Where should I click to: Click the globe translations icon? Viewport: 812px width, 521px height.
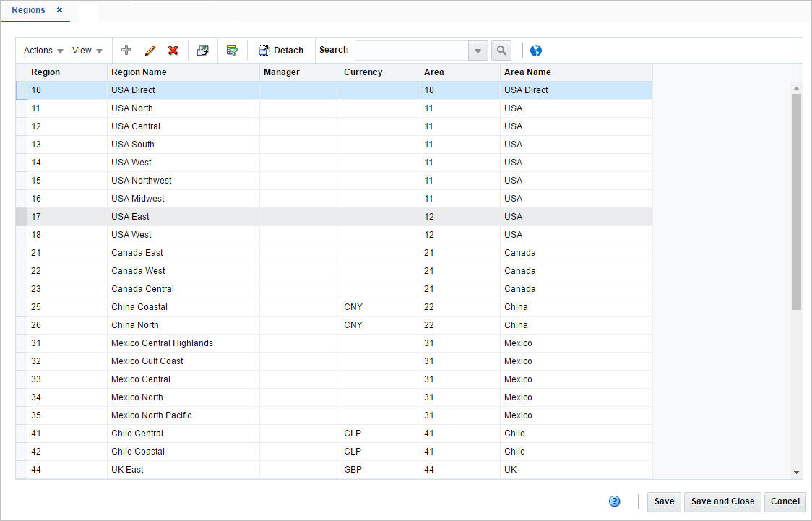[x=536, y=51]
